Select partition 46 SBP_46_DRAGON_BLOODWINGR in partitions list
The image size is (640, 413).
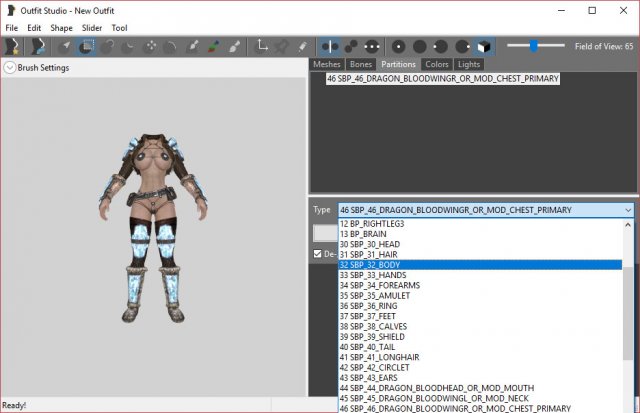click(x=442, y=78)
